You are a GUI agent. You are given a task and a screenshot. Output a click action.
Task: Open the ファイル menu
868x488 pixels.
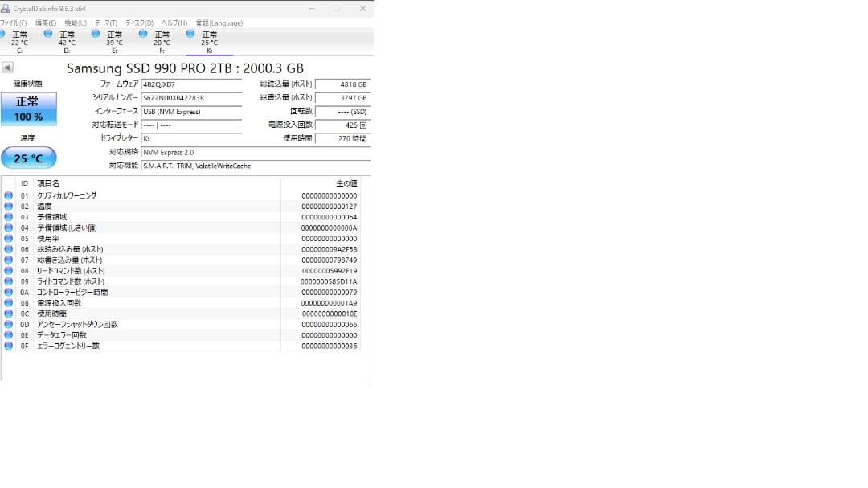click(12, 23)
